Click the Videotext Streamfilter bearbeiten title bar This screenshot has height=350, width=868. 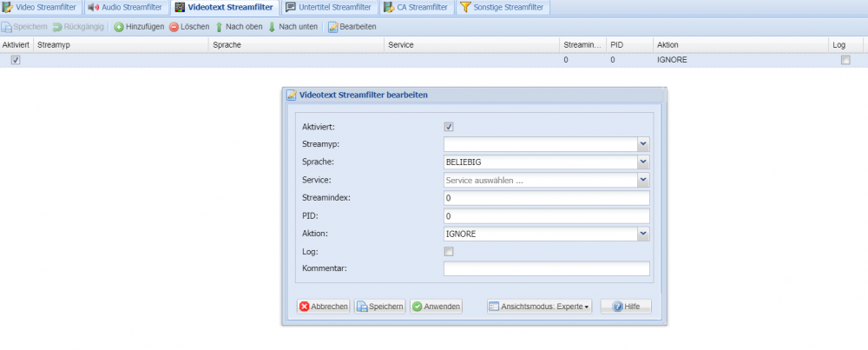[x=475, y=95]
